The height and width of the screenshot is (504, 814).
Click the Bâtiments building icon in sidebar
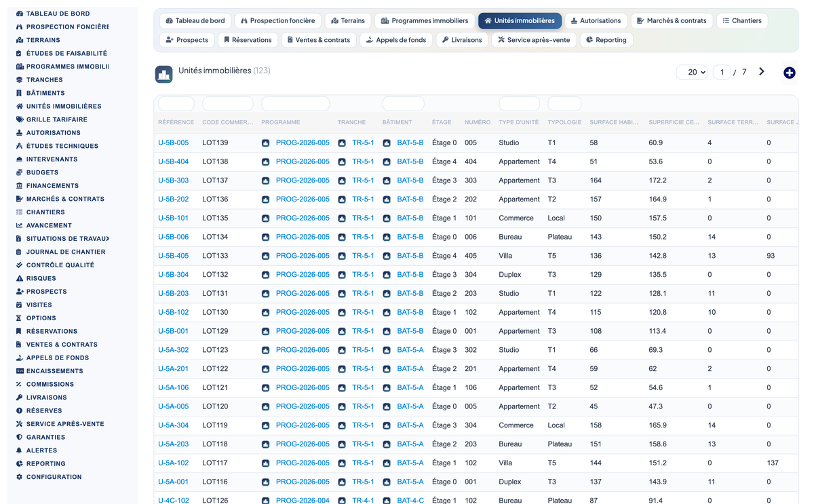pyautogui.click(x=20, y=93)
